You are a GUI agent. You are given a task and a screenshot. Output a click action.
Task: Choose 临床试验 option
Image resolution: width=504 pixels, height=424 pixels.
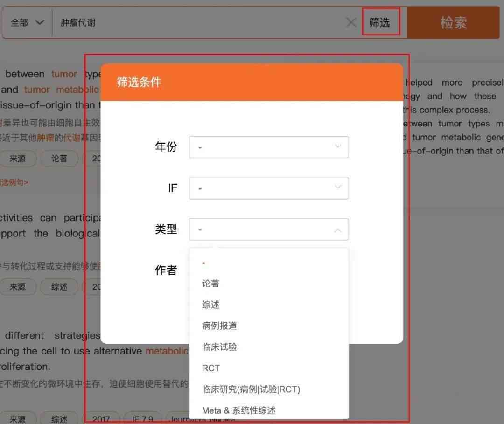click(x=269, y=347)
